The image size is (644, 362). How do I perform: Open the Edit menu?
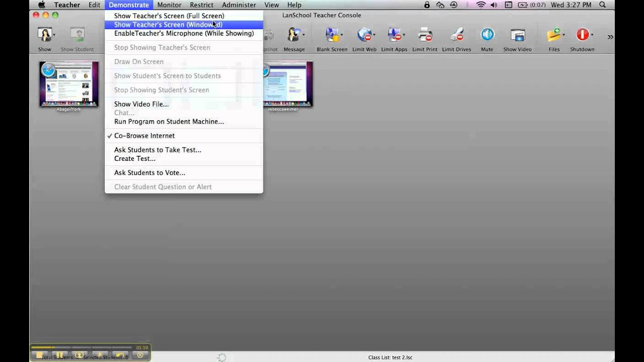coord(94,5)
